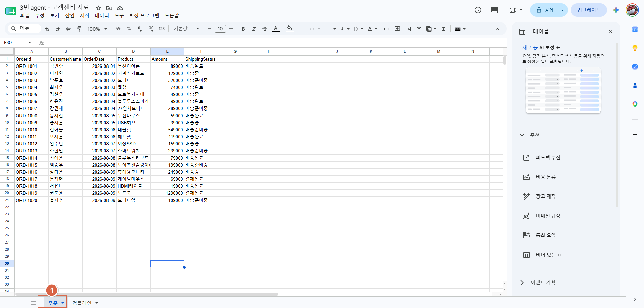Insert chart icon in toolbar
This screenshot has height=308, width=644.
pyautogui.click(x=408, y=29)
